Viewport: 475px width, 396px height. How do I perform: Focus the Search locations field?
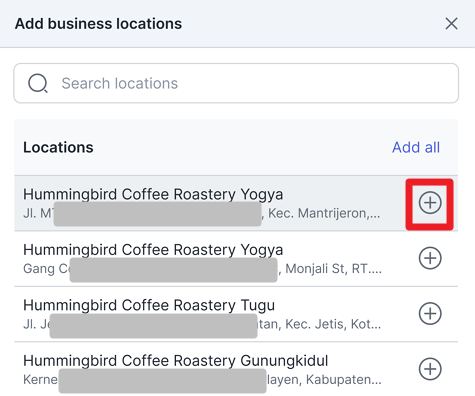point(236,83)
